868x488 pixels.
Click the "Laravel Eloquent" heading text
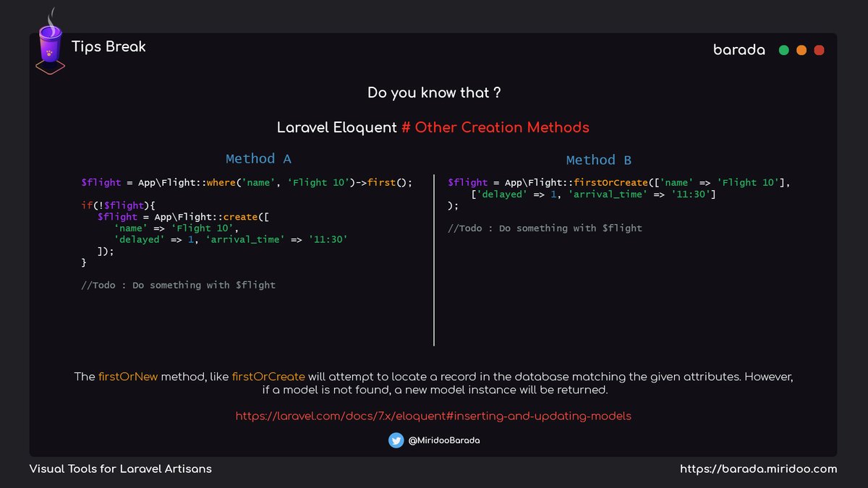[x=337, y=127]
